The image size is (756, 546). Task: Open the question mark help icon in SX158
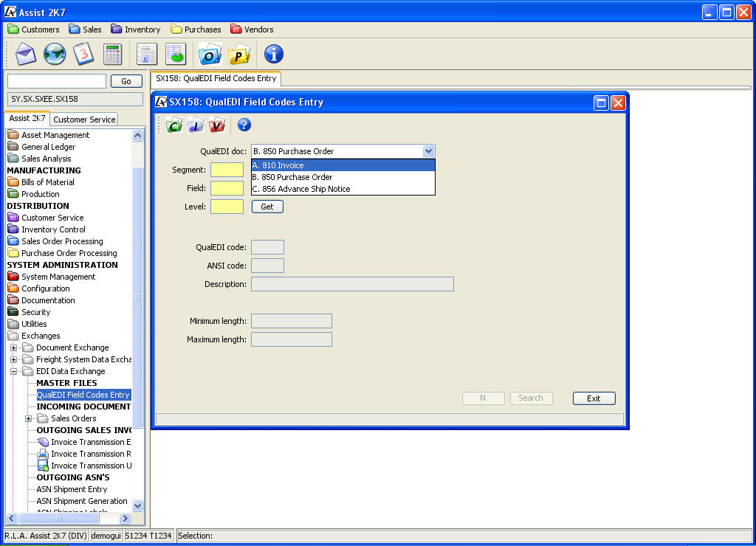[244, 125]
